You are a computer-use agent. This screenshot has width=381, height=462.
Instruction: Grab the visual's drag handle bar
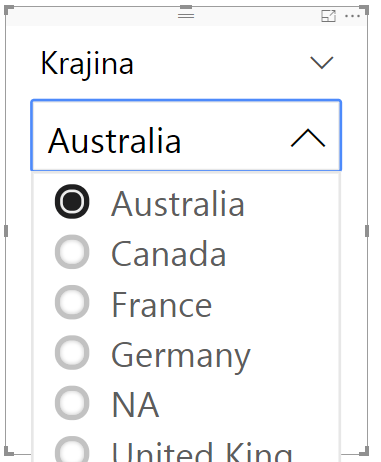pyautogui.click(x=186, y=16)
